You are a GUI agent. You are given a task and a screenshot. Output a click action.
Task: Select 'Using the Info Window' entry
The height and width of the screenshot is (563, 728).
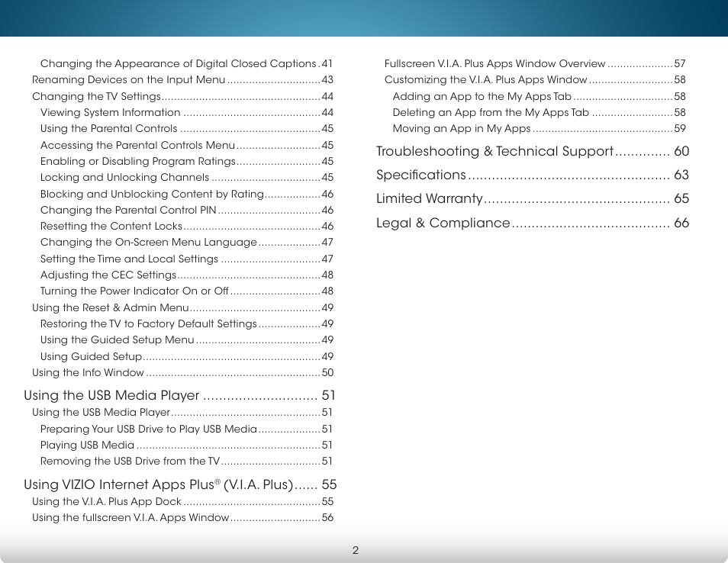click(x=182, y=373)
